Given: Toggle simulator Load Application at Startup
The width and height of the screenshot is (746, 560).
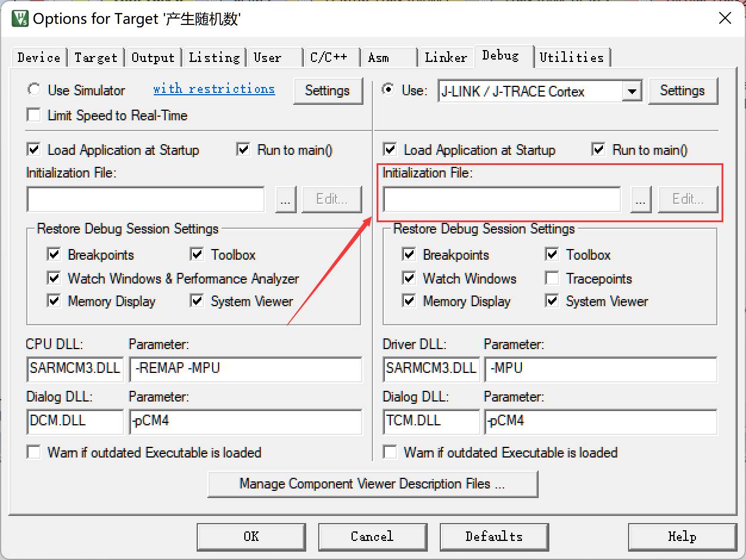Looking at the screenshot, I should 35,150.
